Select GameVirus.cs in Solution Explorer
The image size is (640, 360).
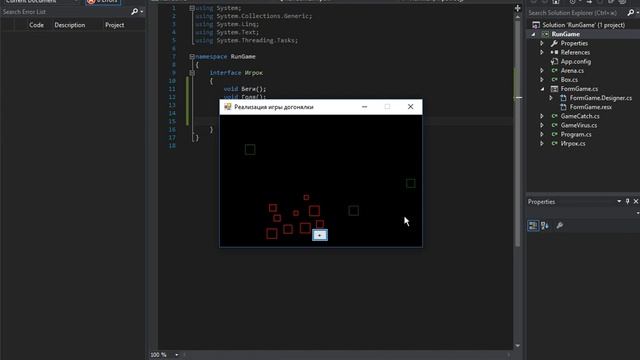click(x=578, y=125)
